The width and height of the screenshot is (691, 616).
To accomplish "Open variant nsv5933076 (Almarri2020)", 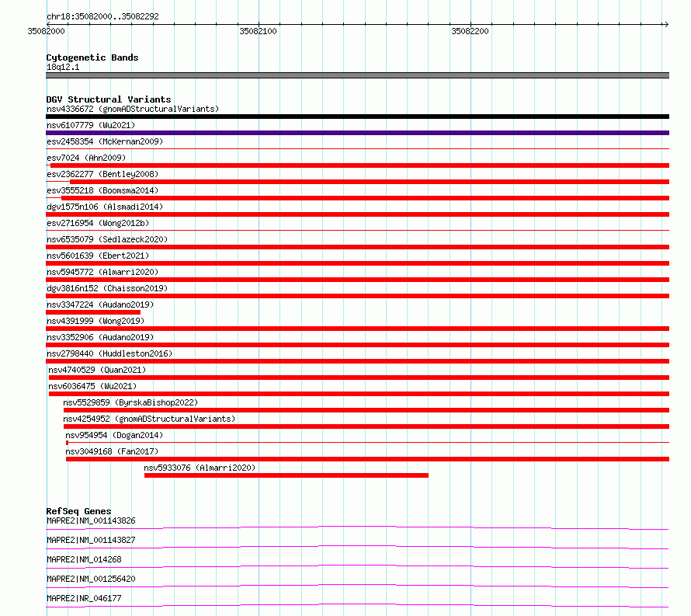I will click(x=200, y=468).
